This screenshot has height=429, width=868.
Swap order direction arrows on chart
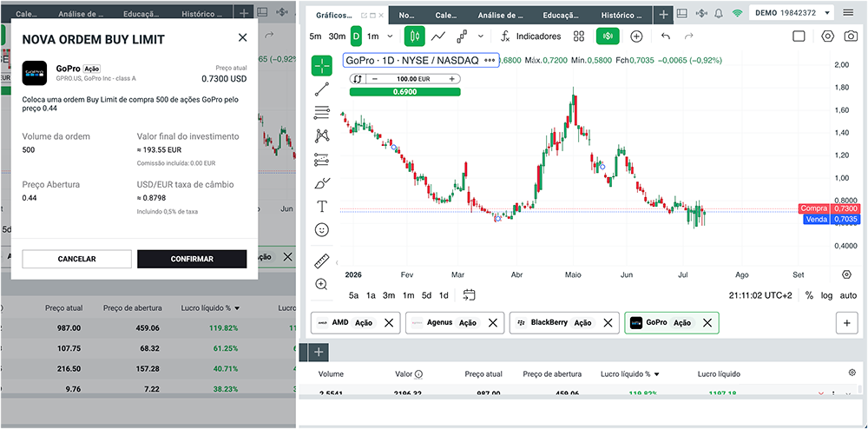point(358,79)
